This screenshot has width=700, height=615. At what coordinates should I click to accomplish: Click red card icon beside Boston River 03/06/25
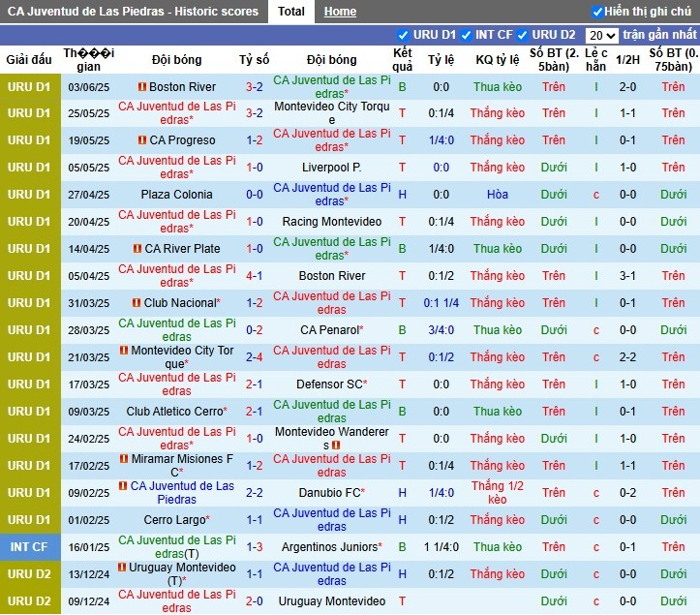click(142, 86)
